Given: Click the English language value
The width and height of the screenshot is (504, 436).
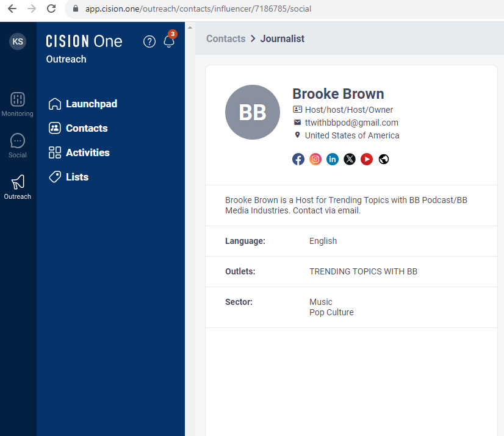Looking at the screenshot, I should tap(323, 241).
